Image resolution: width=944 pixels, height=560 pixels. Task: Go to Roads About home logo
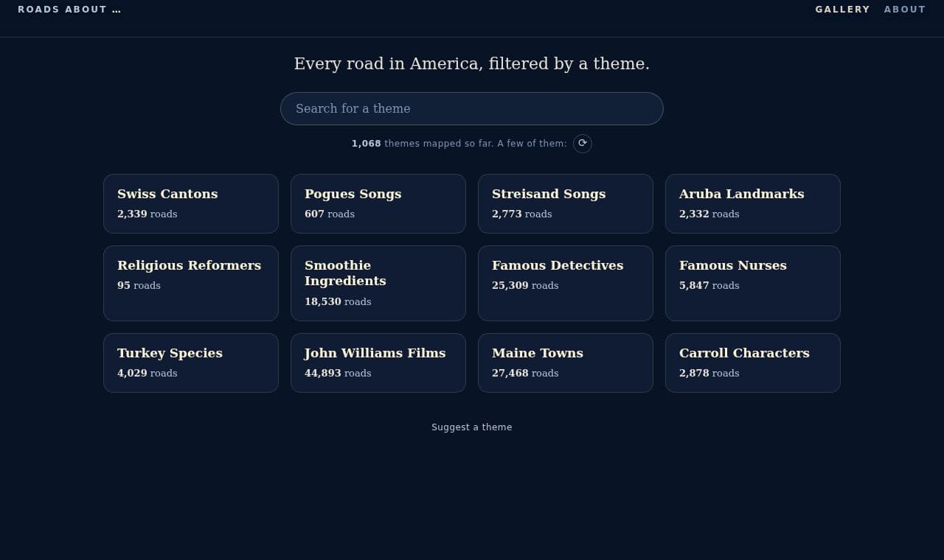(69, 10)
